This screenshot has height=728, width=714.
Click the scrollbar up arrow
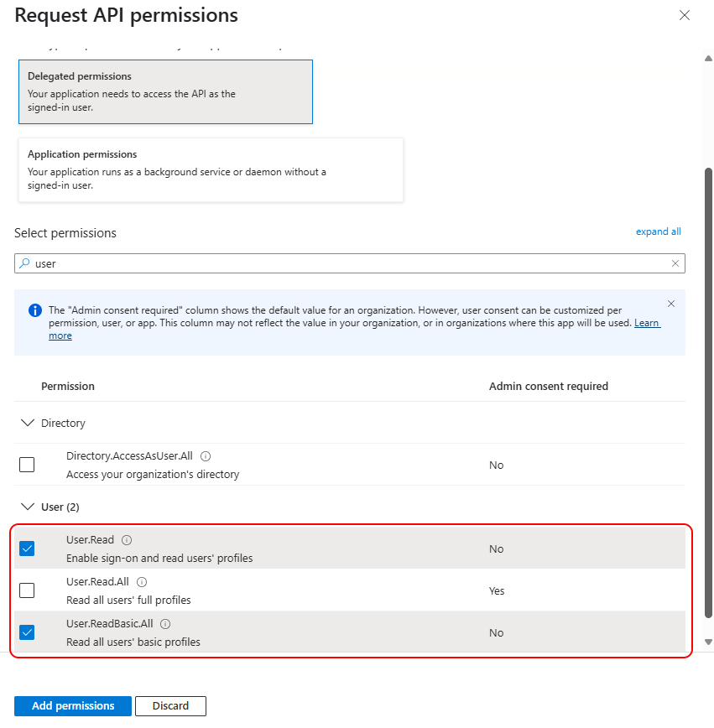[x=707, y=58]
